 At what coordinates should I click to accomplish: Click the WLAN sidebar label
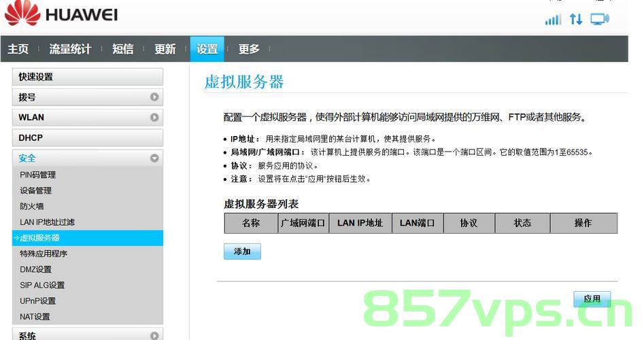[x=31, y=118]
